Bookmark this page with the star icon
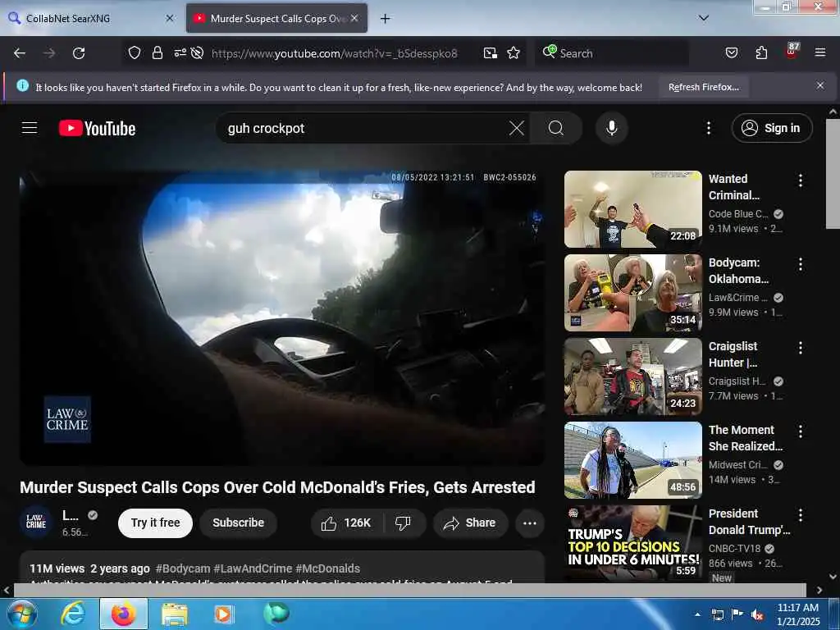This screenshot has width=840, height=630. click(514, 53)
